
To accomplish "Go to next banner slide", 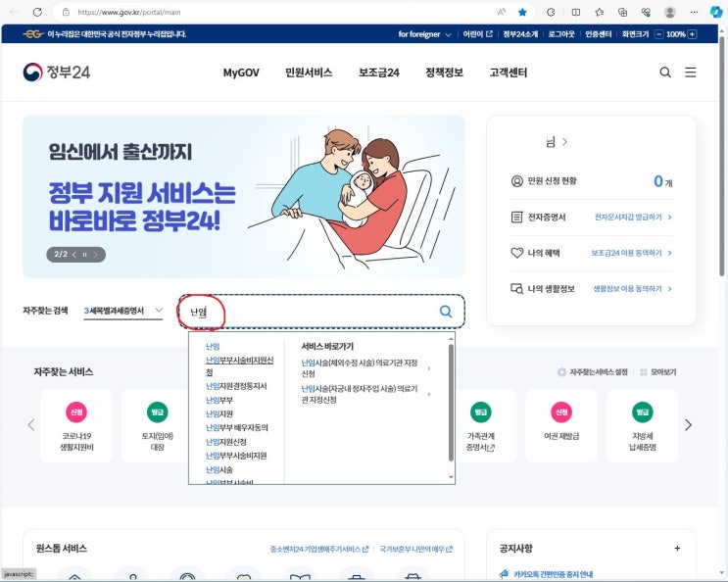I will 95,255.
